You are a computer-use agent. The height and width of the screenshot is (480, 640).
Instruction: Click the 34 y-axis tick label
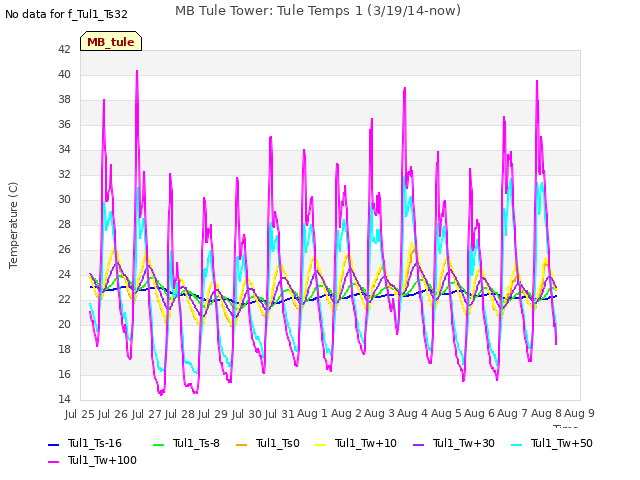coord(64,149)
